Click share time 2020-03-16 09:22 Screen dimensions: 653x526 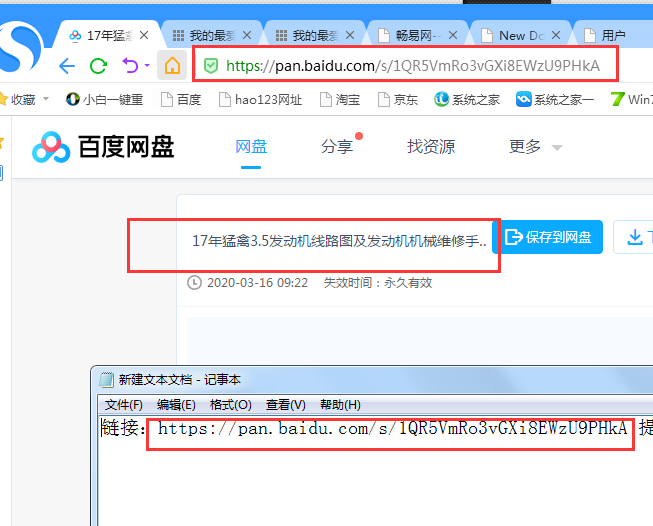257,283
